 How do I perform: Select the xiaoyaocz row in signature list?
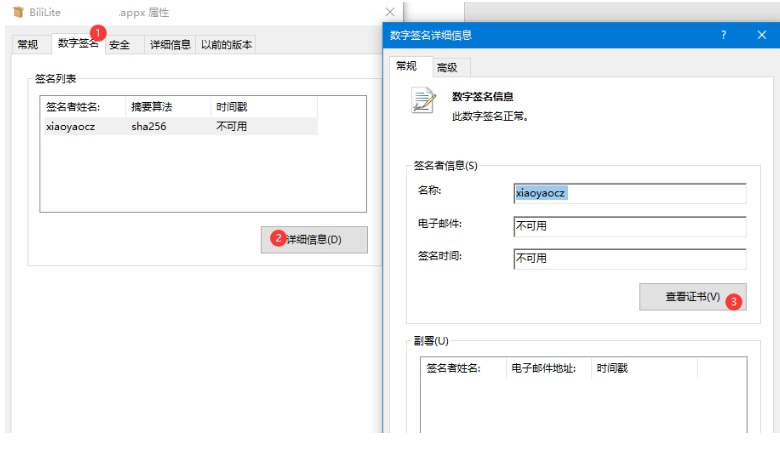tap(181, 126)
